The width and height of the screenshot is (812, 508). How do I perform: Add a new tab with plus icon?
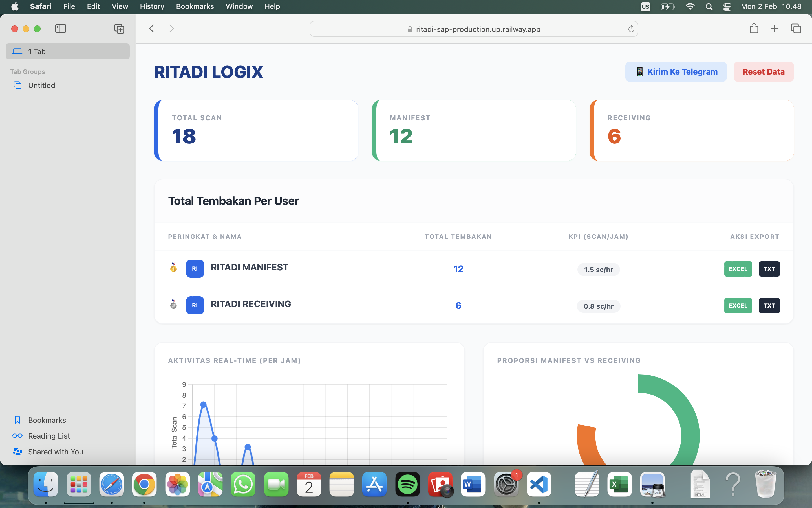[775, 29]
